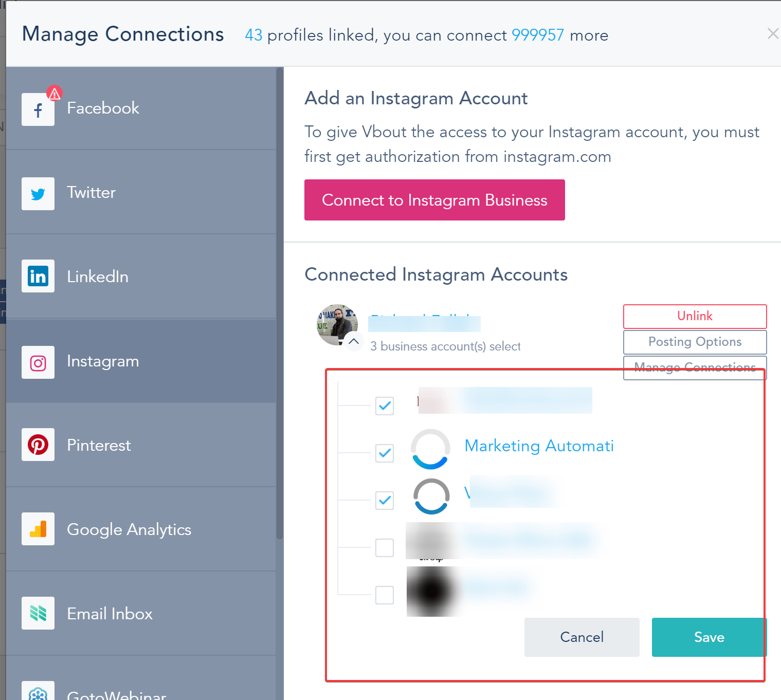Open the Facebook connections tab
The width and height of the screenshot is (781, 700).
pos(141,108)
